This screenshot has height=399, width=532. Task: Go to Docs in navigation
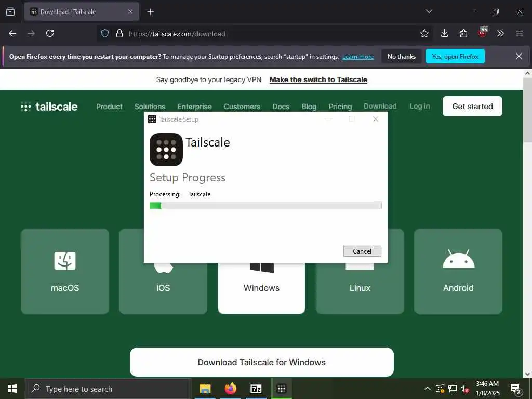281,107
